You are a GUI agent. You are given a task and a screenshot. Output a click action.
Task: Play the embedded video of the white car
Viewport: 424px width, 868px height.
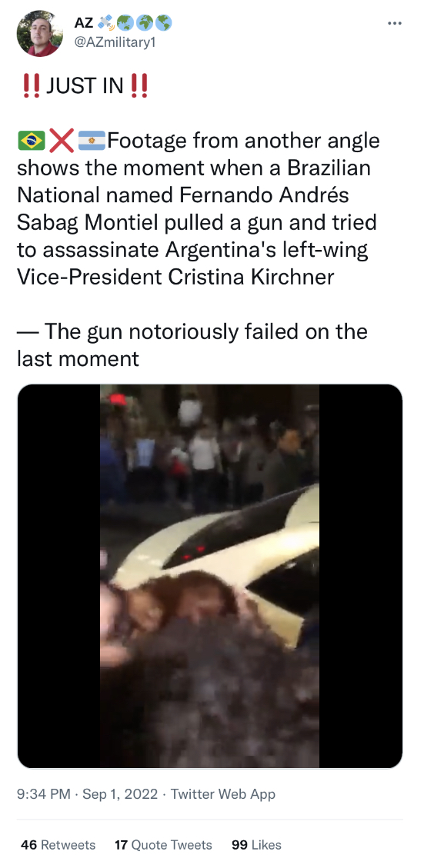click(x=210, y=577)
